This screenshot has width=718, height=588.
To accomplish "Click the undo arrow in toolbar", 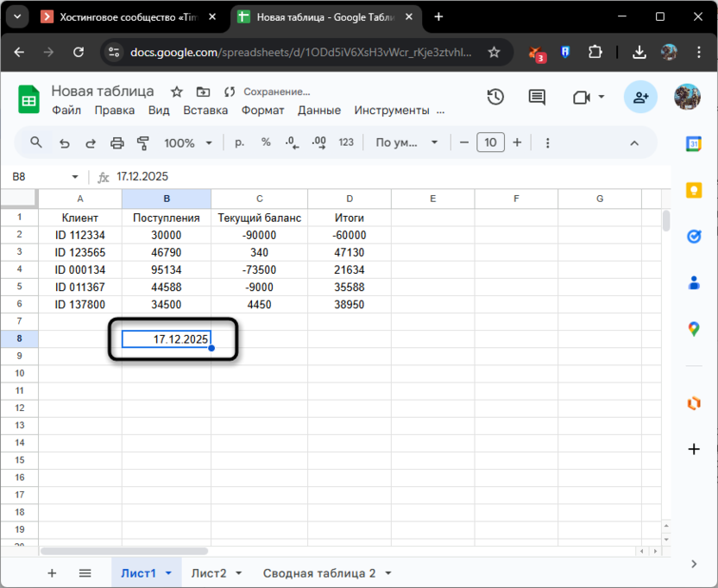I will coord(64,142).
